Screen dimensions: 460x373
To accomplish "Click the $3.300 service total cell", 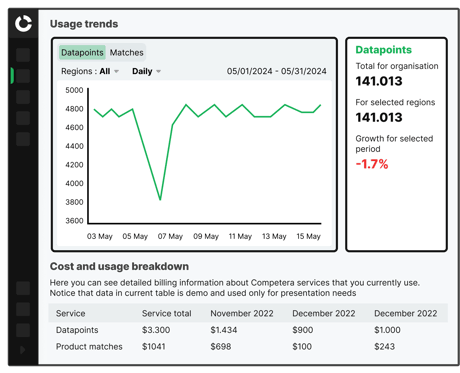I will [x=156, y=330].
